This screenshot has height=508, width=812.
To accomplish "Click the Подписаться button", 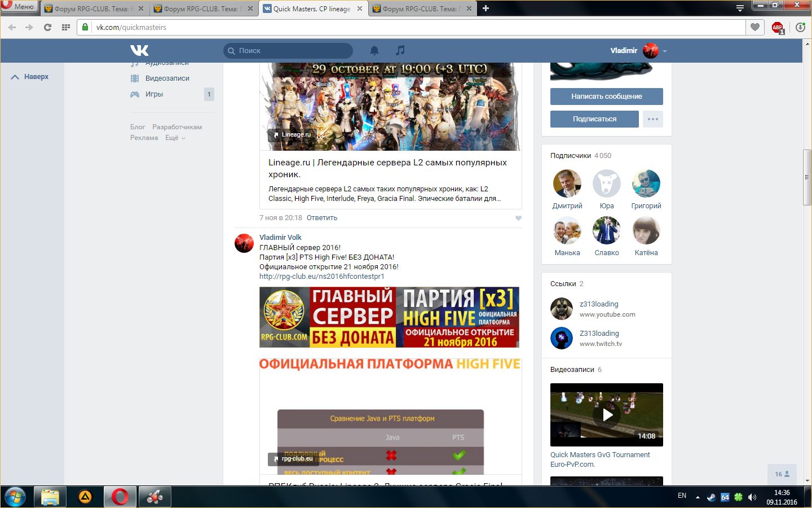I will click(x=594, y=119).
